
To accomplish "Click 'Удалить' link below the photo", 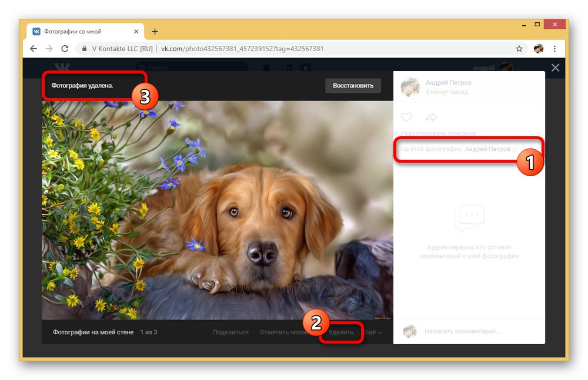I will point(341,332).
